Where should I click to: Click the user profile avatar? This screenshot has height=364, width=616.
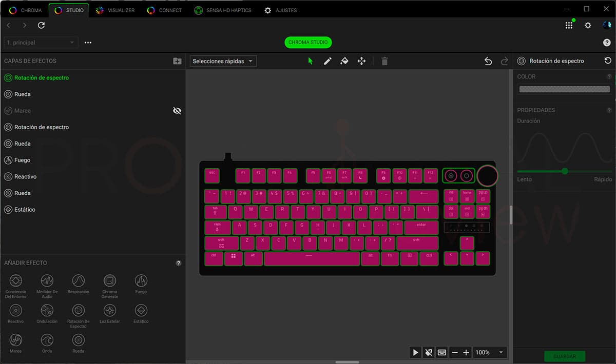[607, 25]
